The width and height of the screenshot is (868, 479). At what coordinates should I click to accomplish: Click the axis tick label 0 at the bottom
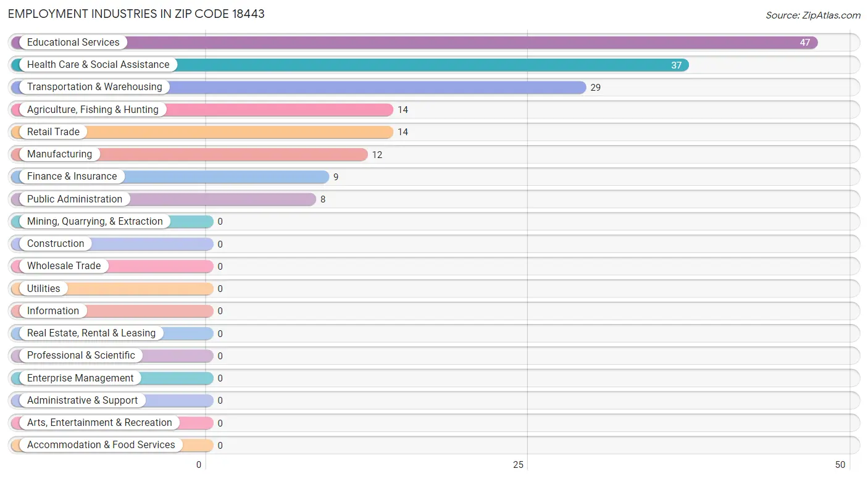(x=199, y=465)
